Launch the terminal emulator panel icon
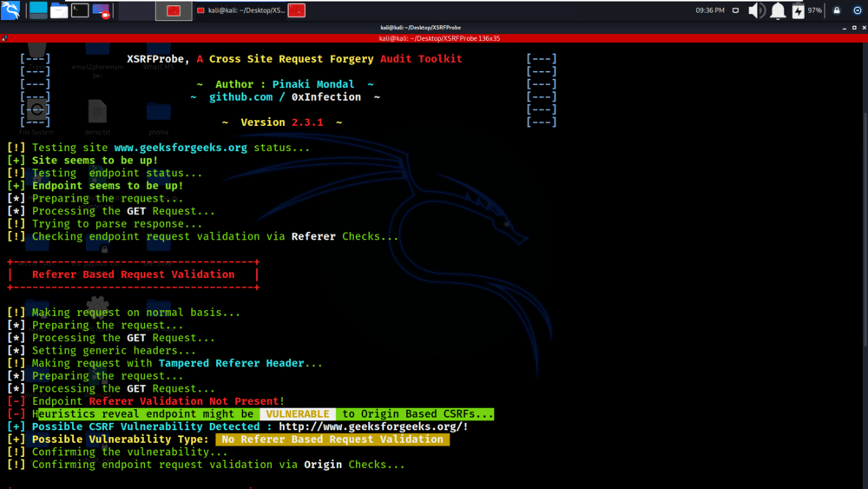The image size is (868, 489). (x=80, y=10)
